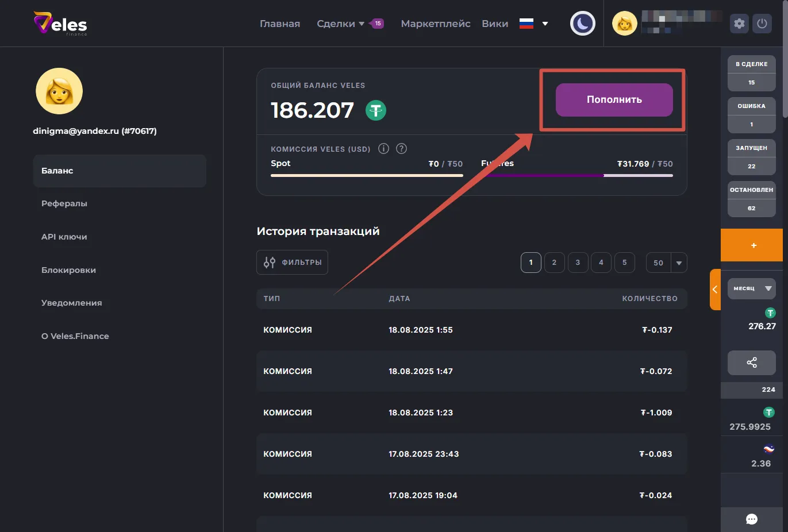Click the question mark help icon
Viewport: 788px width, 532px height.
point(402,149)
